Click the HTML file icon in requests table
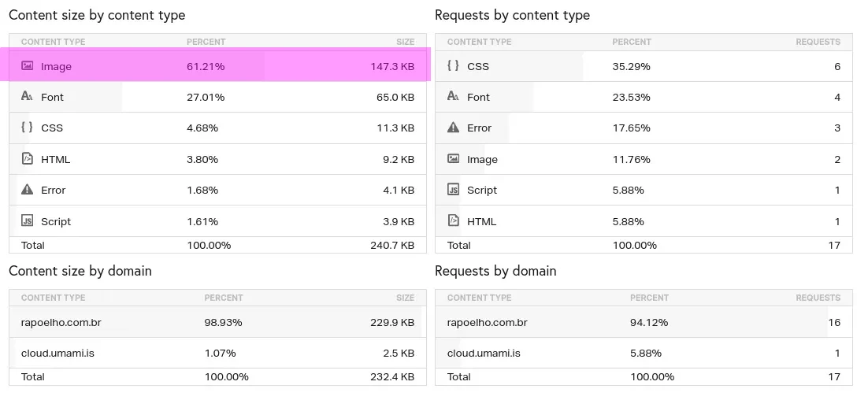 tap(453, 221)
